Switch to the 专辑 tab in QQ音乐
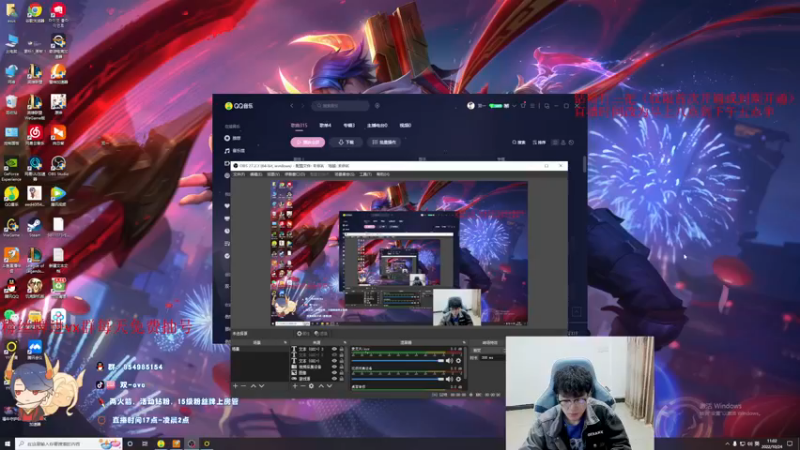This screenshot has height=450, width=800. (349, 126)
